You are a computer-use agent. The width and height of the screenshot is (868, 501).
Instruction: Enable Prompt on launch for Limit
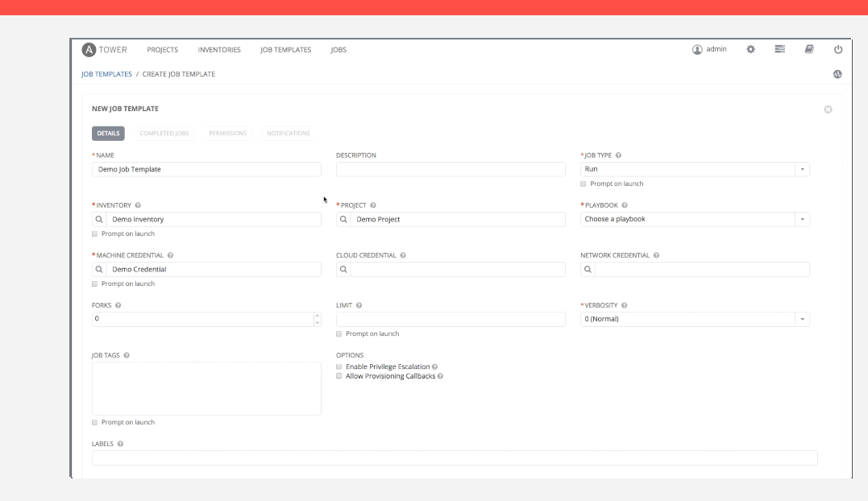(x=338, y=334)
